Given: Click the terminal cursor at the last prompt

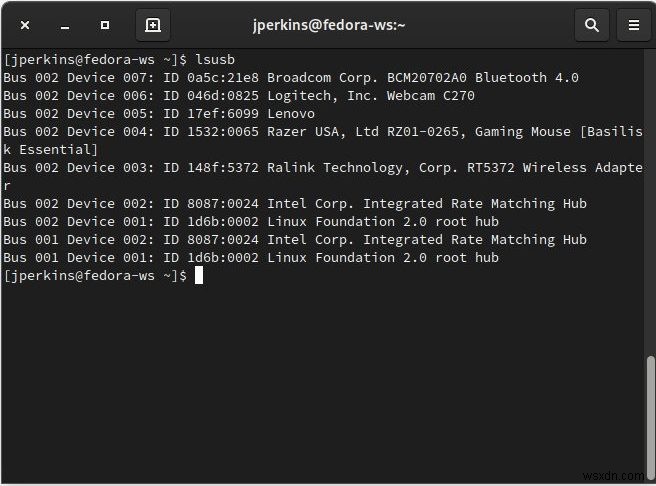Looking at the screenshot, I should pos(199,275).
